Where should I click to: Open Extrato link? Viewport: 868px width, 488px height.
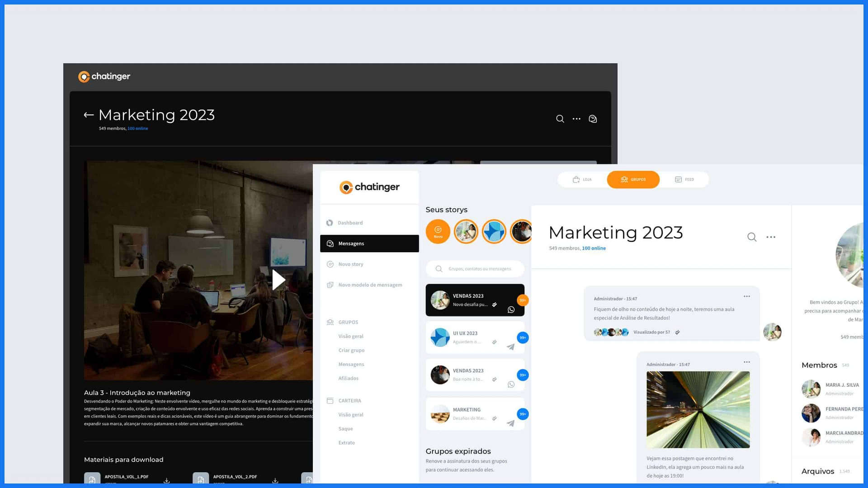(347, 443)
